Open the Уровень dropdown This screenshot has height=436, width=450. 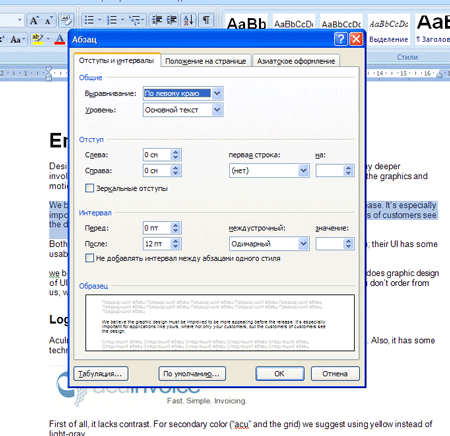point(183,110)
